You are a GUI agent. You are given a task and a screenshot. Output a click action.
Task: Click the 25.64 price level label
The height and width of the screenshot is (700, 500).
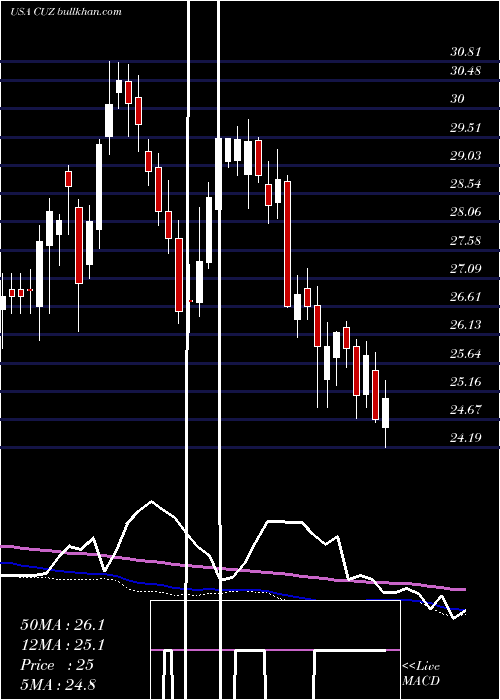coord(466,354)
